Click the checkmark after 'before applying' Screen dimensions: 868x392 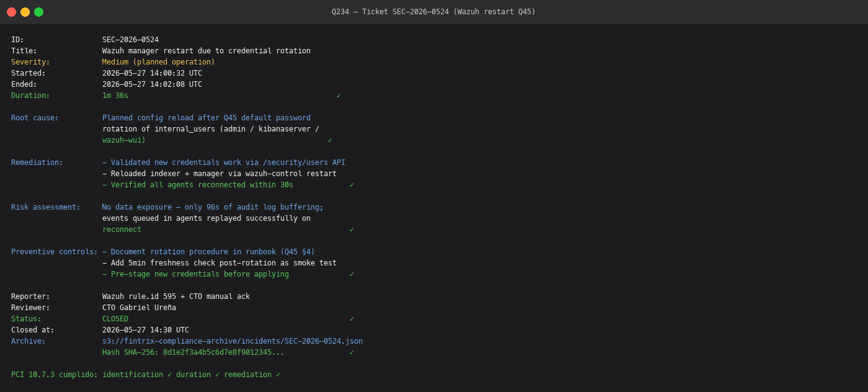point(352,274)
